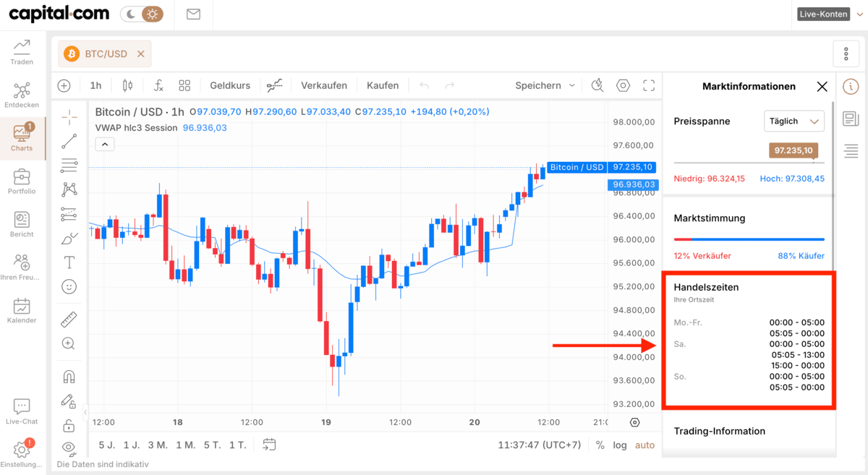Open the Charts sidebar section
The height and width of the screenshot is (475, 868).
[x=22, y=137]
